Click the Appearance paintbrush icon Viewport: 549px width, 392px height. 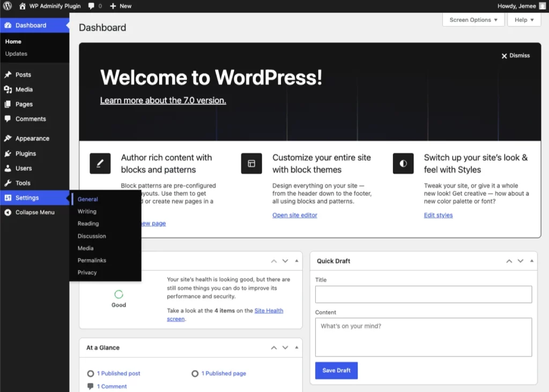[x=8, y=138]
